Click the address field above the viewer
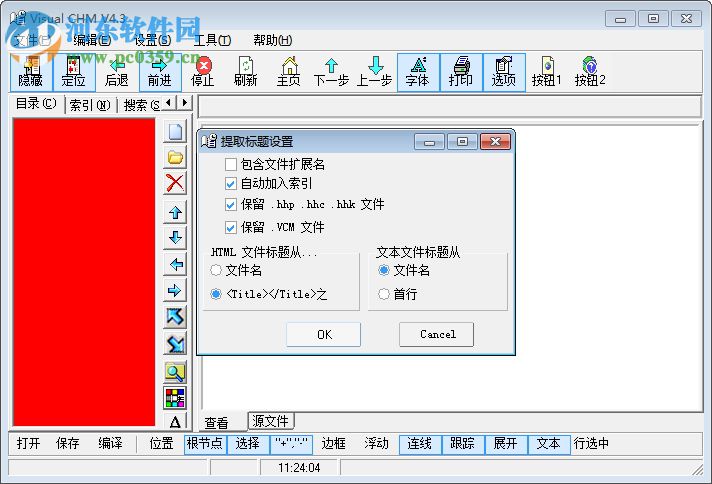Image resolution: width=712 pixels, height=484 pixels. pos(450,107)
